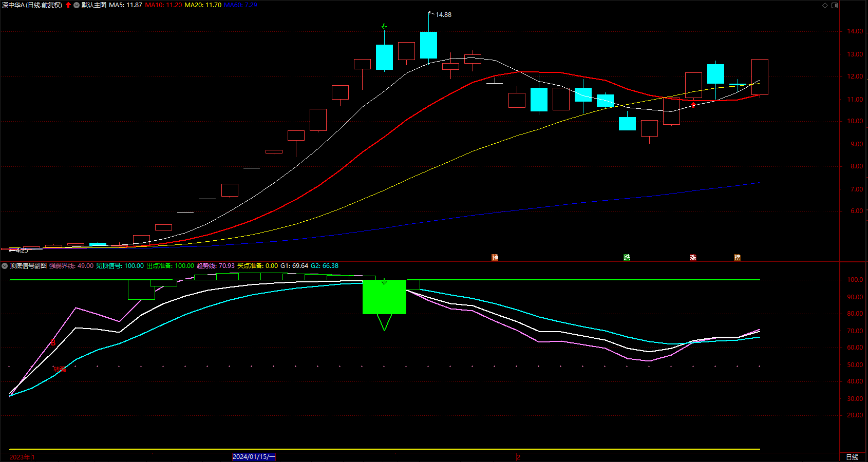Click the 趋势线: 70.93 readout

click(x=216, y=266)
